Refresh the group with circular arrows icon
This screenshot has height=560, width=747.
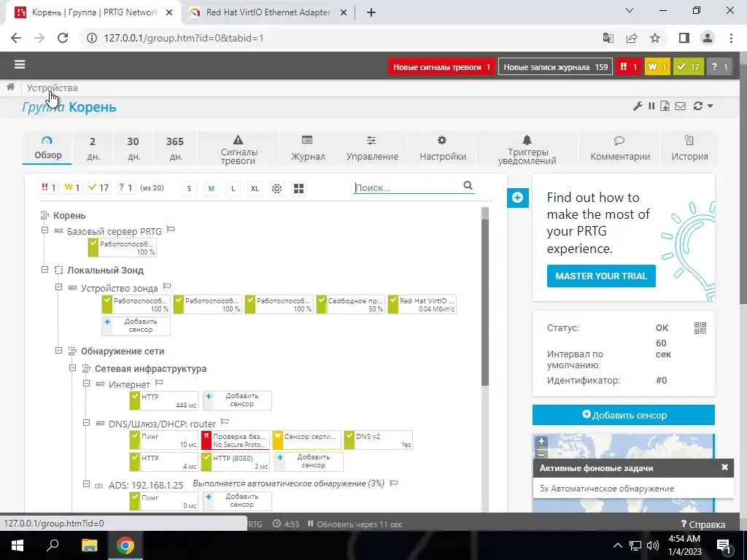tap(698, 106)
